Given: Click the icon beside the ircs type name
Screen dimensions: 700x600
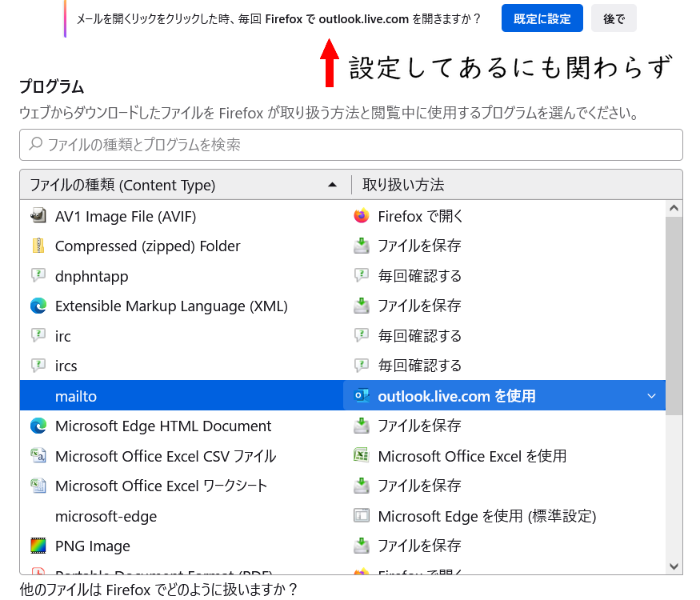Looking at the screenshot, I should click(38, 366).
